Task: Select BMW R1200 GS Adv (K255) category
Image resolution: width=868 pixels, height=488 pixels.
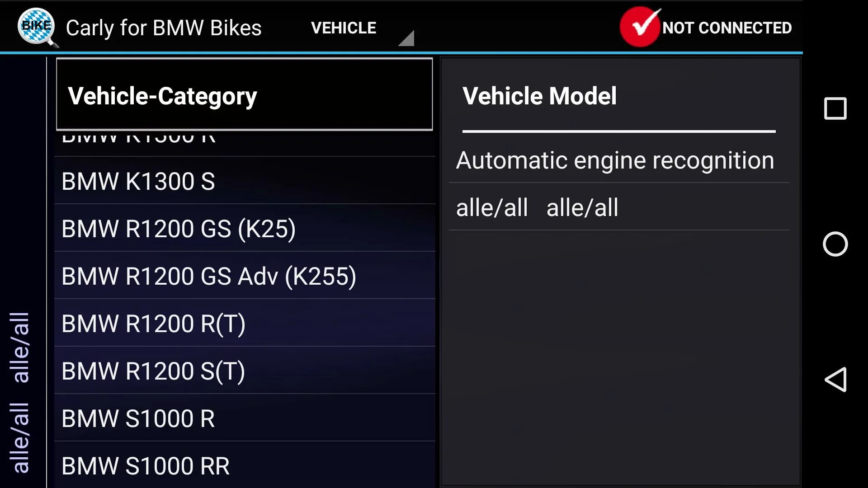Action: click(x=208, y=276)
